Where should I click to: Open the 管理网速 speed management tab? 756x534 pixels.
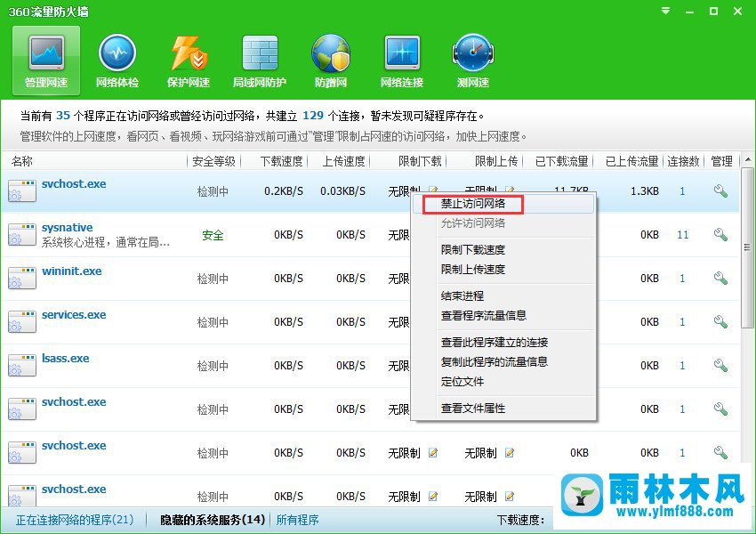[x=46, y=60]
